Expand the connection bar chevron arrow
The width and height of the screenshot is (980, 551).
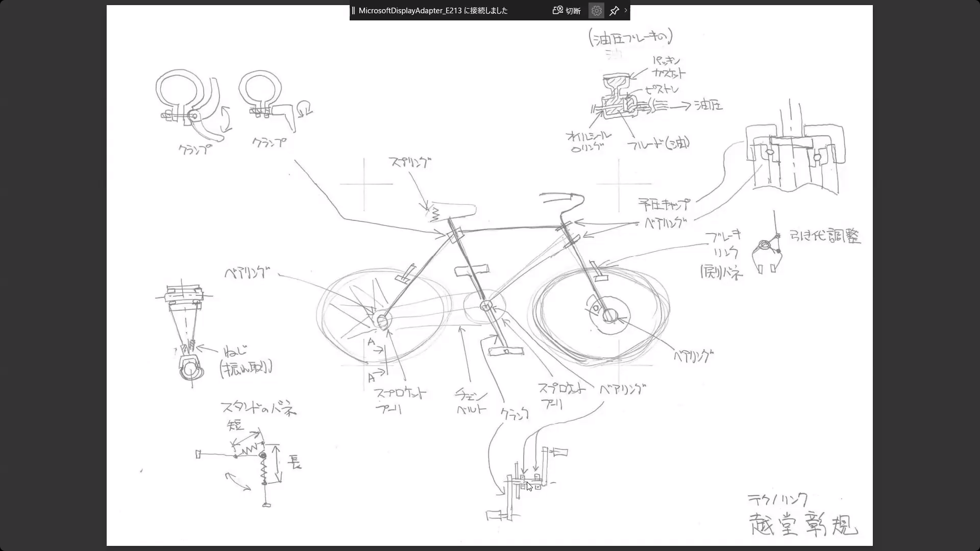coord(626,10)
